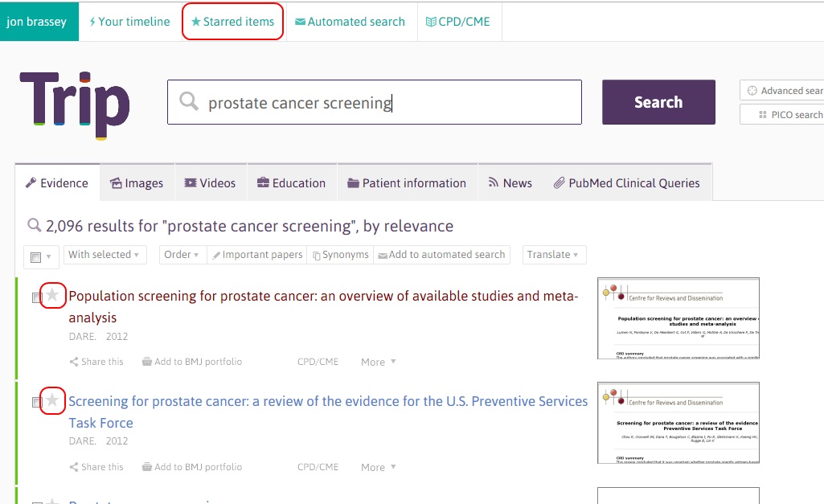This screenshot has height=504, width=824.
Task: Open Automated search in the top bar
Action: [350, 22]
